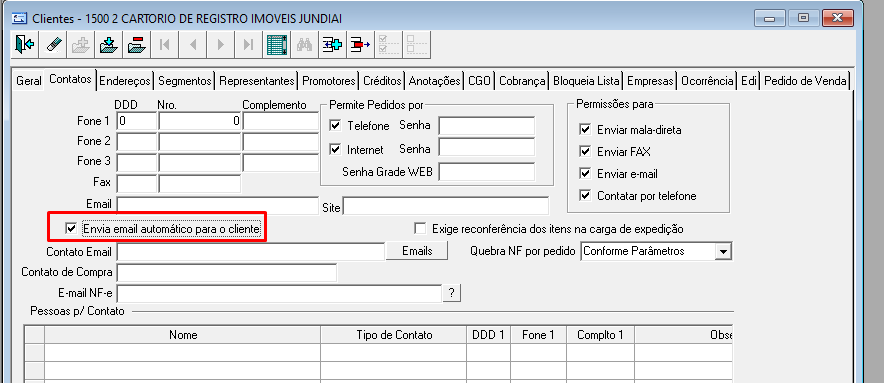This screenshot has height=383, width=884.
Task: Go to next record arrow icon
Action: [220, 44]
